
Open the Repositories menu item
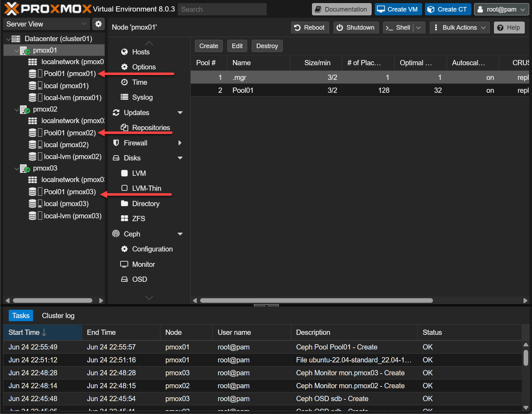point(151,128)
